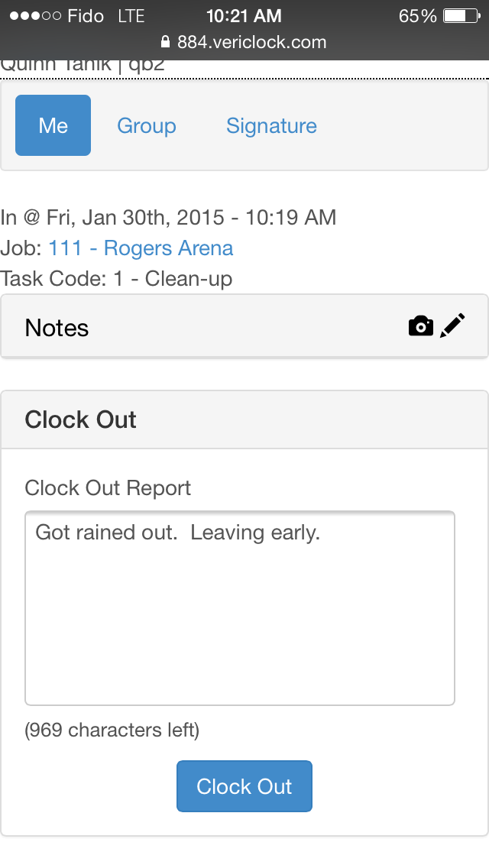Tap the 65% battery percentage text
Viewport: 489px width, 868px height.
click(x=417, y=16)
